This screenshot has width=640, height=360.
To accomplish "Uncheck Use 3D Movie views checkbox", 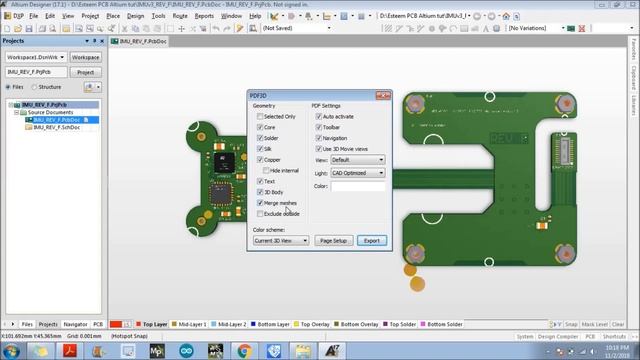I will 319,149.
